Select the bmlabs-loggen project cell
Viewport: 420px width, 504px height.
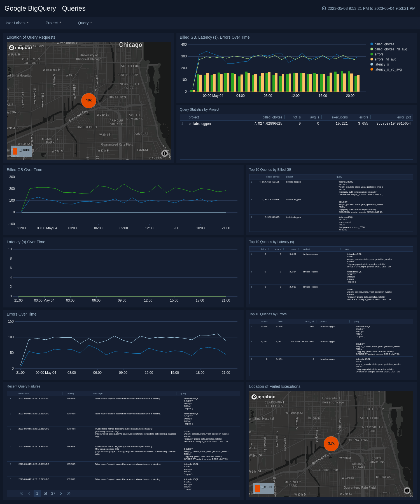click(200, 124)
